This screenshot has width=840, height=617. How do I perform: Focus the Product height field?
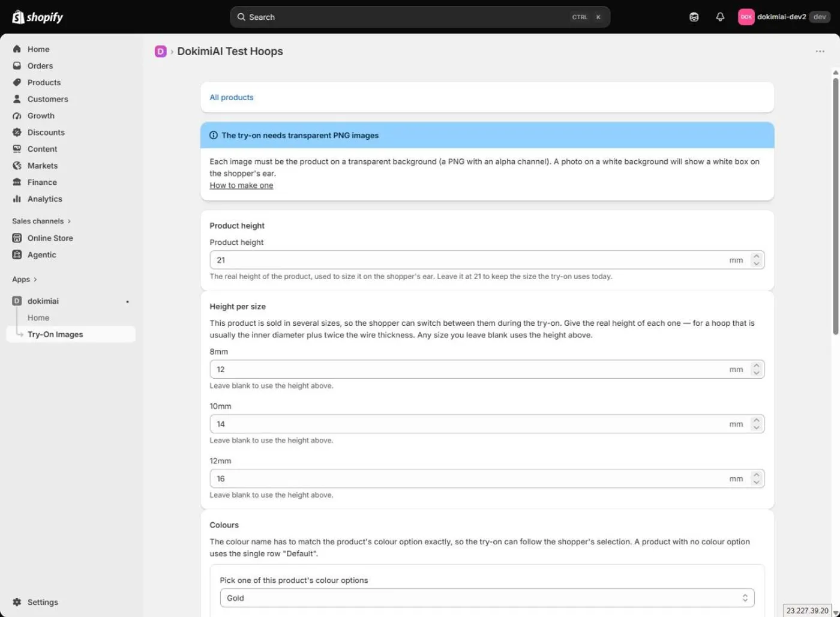click(x=487, y=260)
